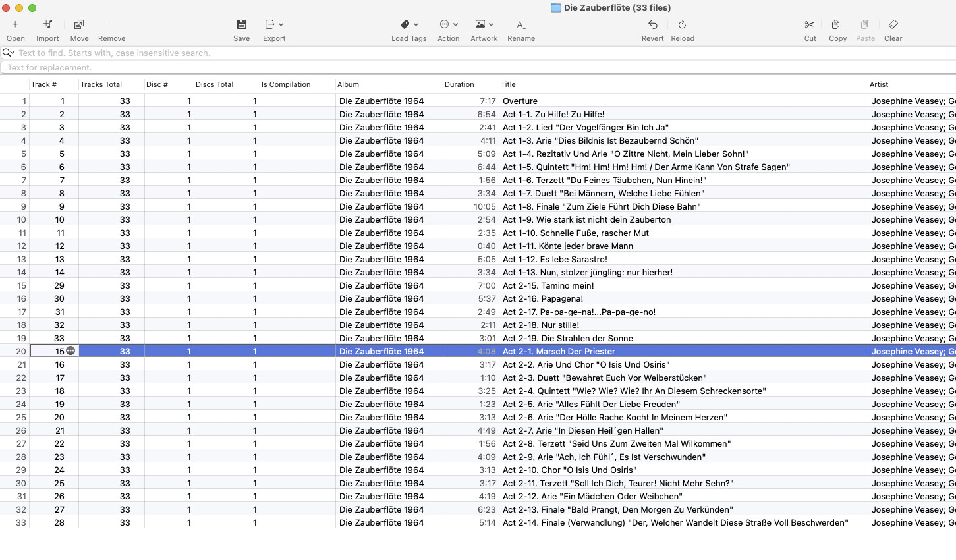Click the Text for replacement field
Screen dimensions: 956x560
(x=461, y=67)
